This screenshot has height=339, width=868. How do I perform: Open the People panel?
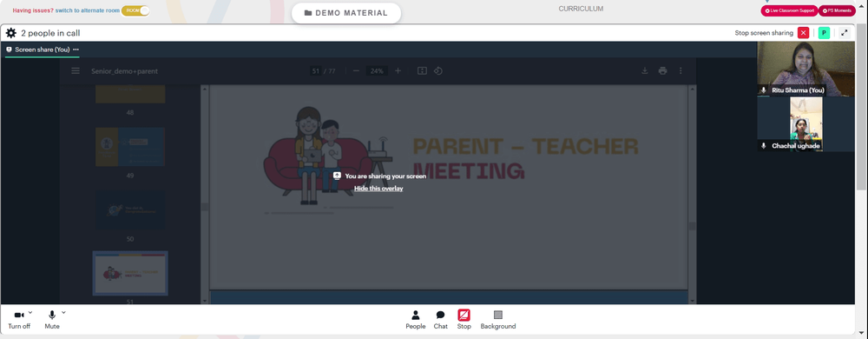[x=415, y=320]
